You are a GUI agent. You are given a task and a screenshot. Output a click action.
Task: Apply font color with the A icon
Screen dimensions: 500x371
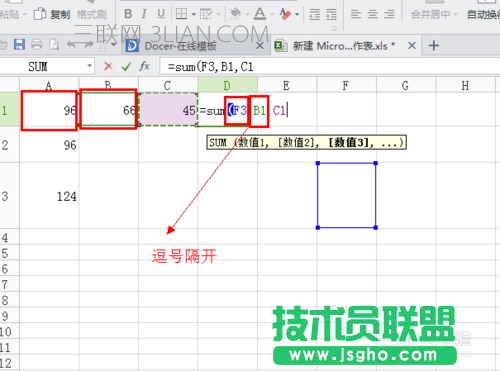click(x=260, y=14)
